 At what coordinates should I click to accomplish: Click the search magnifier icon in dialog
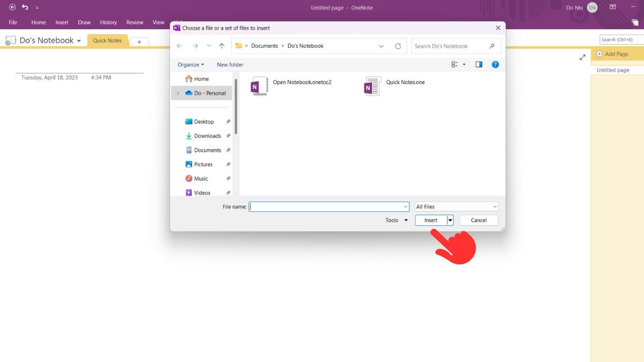point(492,46)
